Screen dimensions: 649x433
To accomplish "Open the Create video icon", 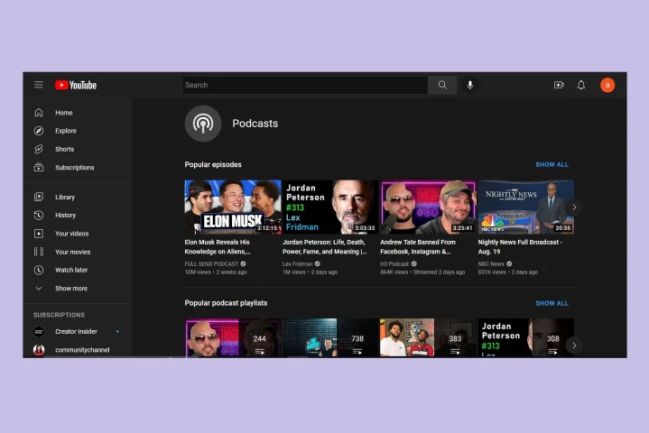I will pyautogui.click(x=559, y=85).
